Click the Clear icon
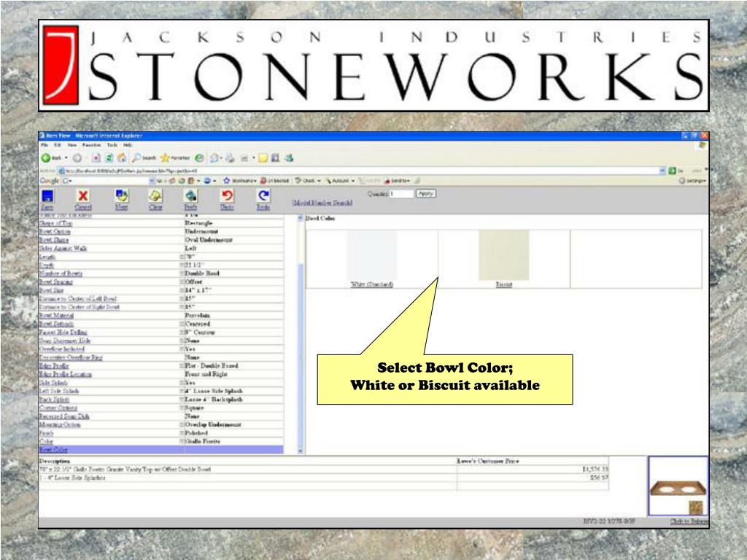 tap(155, 195)
